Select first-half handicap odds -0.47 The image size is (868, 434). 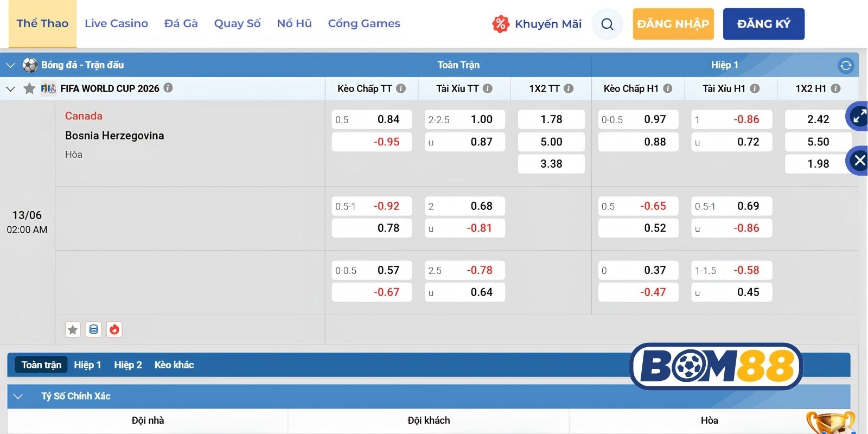(x=638, y=292)
